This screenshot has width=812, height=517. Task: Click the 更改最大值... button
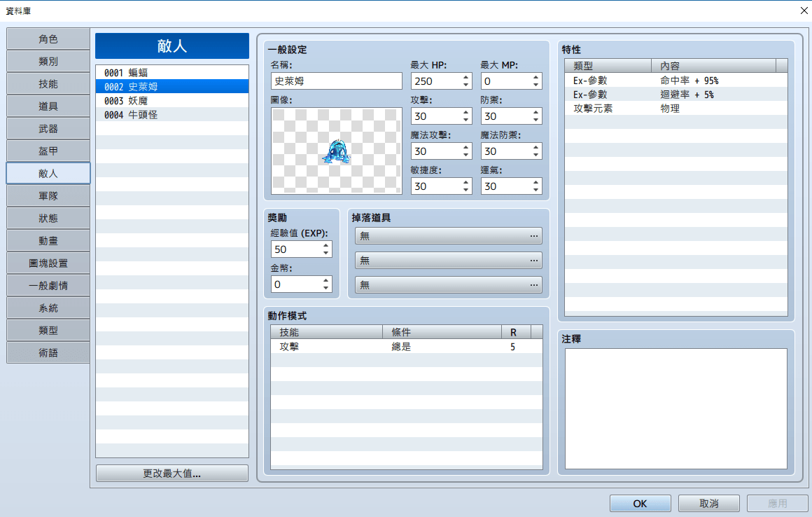point(172,474)
